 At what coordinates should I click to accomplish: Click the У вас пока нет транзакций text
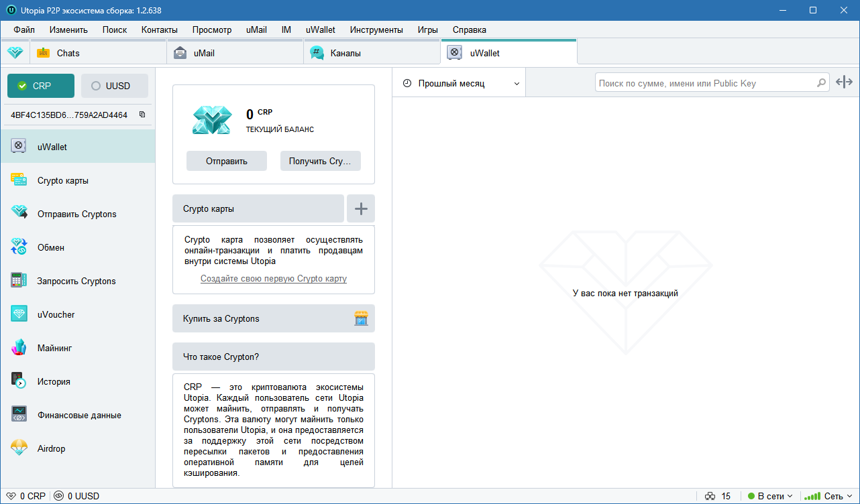625,293
